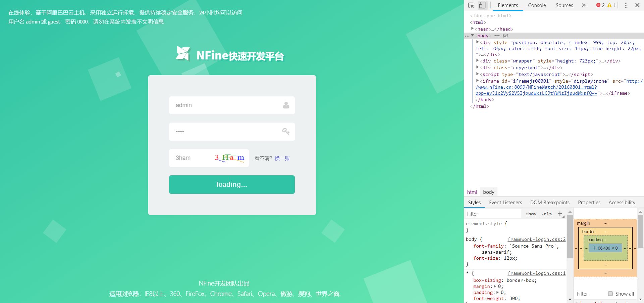
Task: Select the closing </html> tag line
Action: (x=479, y=106)
